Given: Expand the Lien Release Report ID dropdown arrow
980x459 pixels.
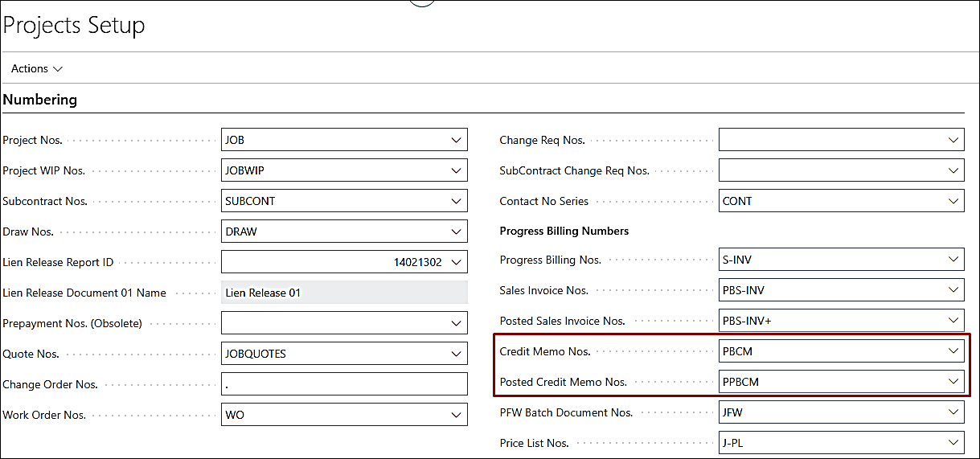Looking at the screenshot, I should pos(457,262).
